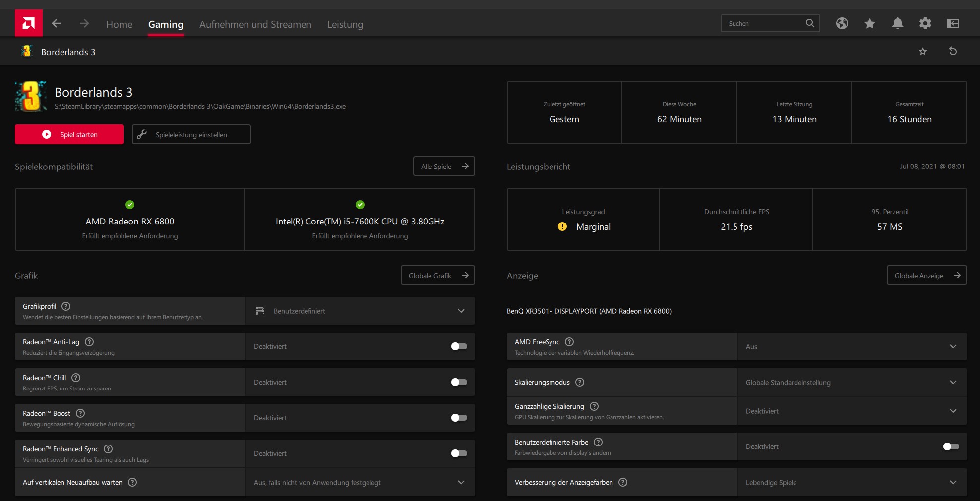The width and height of the screenshot is (980, 501).
Task: Click Jul 08, 2021 report timestamp
Action: [x=932, y=166]
